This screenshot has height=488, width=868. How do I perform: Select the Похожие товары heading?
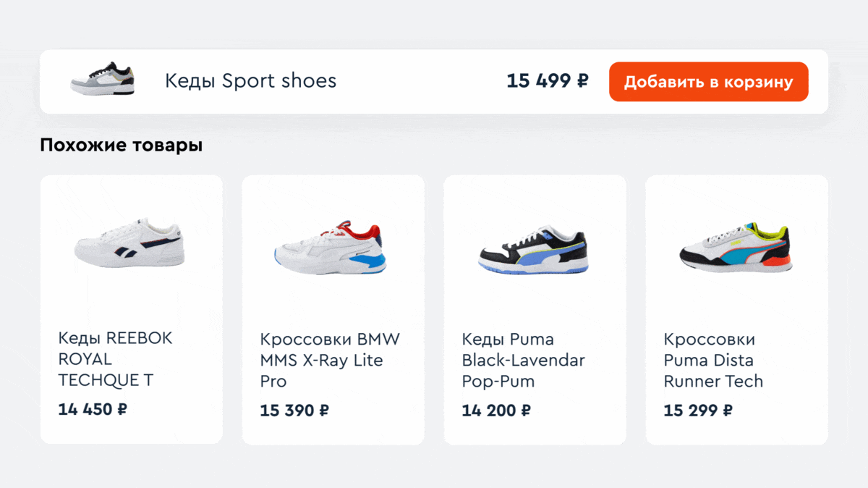coord(121,146)
